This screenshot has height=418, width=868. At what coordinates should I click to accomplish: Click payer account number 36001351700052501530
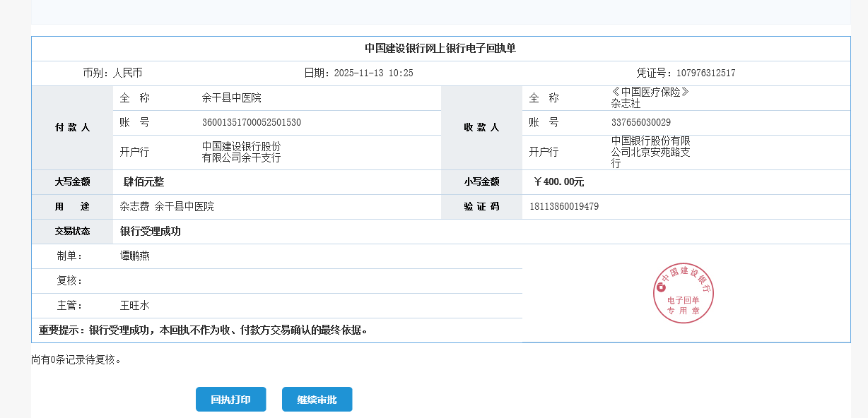pyautogui.click(x=252, y=123)
